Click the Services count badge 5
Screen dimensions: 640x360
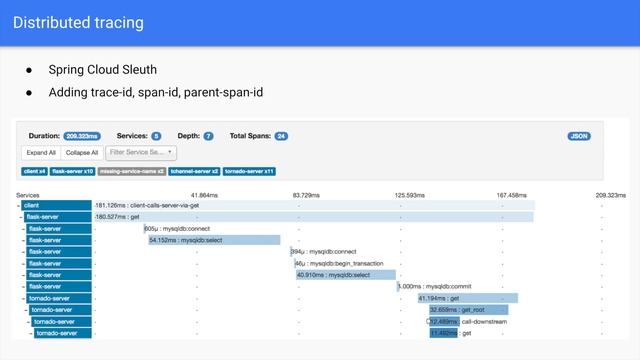156,136
